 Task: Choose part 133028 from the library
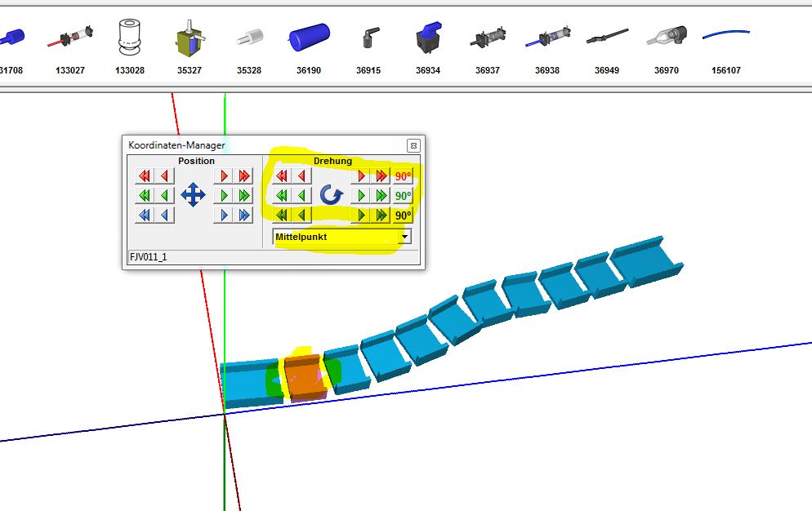(x=130, y=38)
